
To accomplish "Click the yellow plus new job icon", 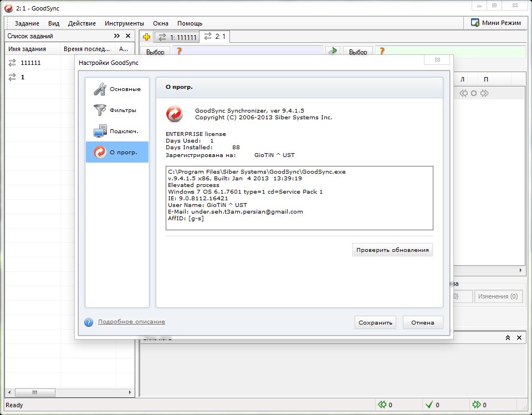I will (146, 37).
